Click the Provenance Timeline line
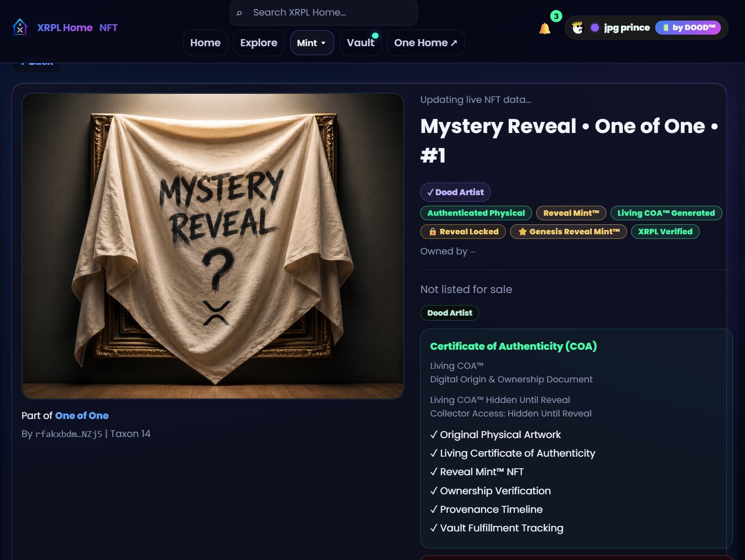The height and width of the screenshot is (560, 745). point(486,509)
